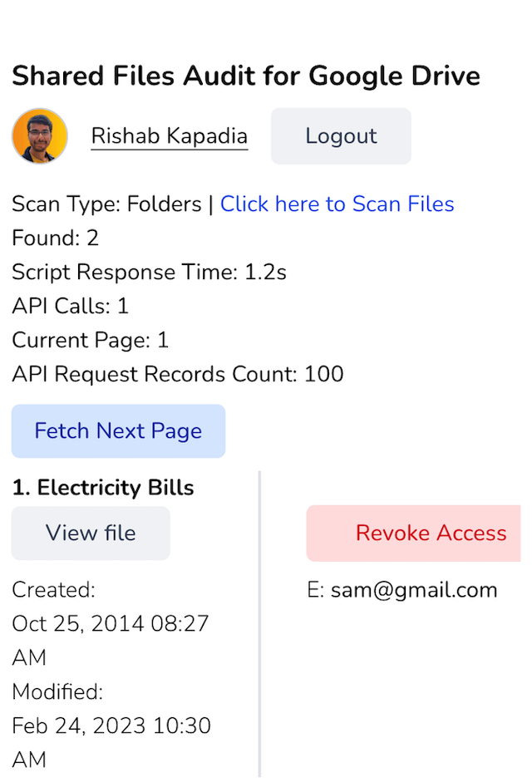Click the 'Found: 2' result count
Image resolution: width=532 pixels, height=782 pixels.
click(x=55, y=239)
